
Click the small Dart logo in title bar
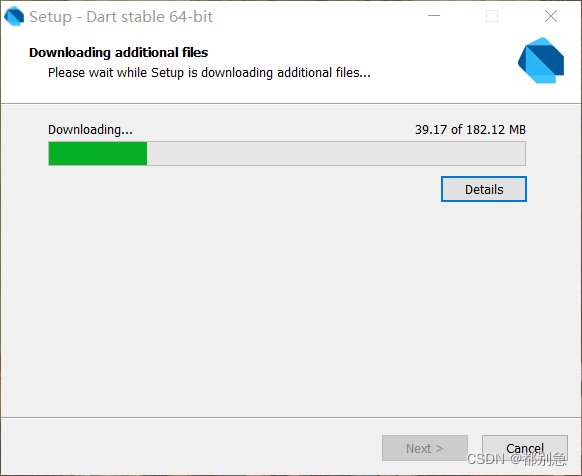pyautogui.click(x=14, y=16)
